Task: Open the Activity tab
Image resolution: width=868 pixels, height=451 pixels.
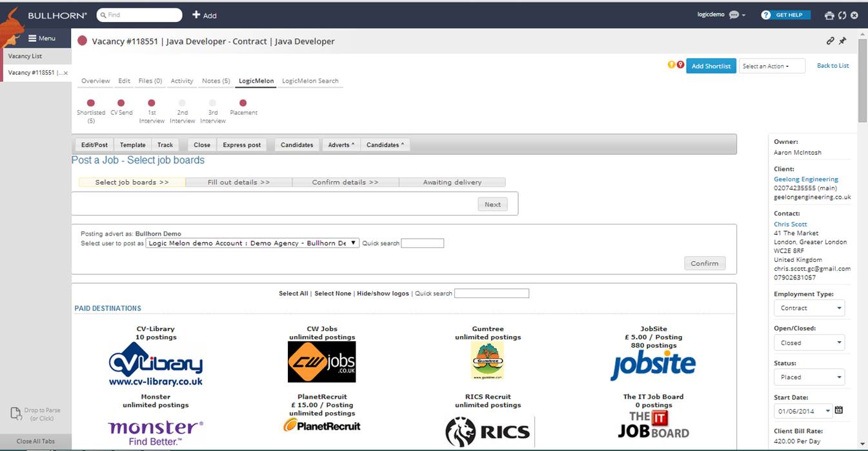Action: coord(182,81)
